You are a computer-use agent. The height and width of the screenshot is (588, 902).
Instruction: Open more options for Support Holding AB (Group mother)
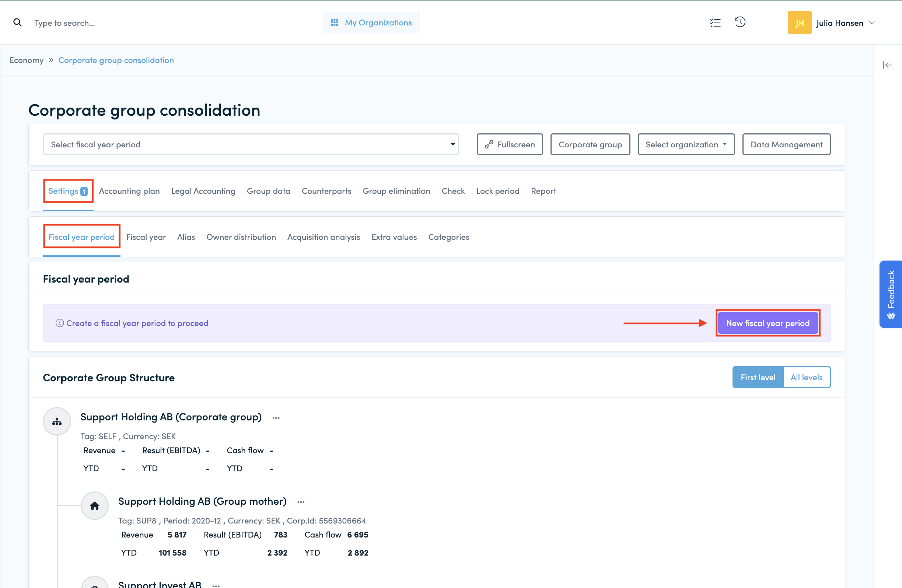coord(301,502)
